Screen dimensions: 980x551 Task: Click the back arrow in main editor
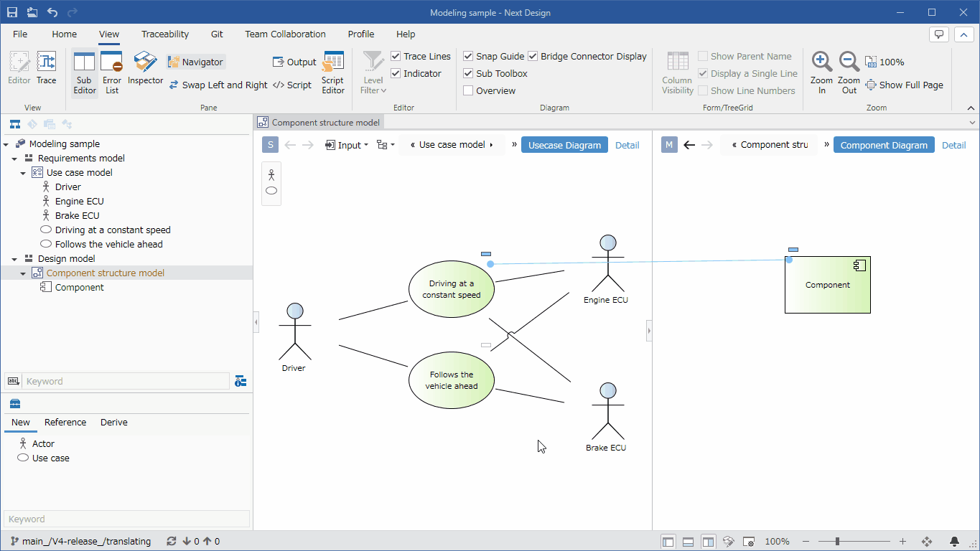point(689,145)
